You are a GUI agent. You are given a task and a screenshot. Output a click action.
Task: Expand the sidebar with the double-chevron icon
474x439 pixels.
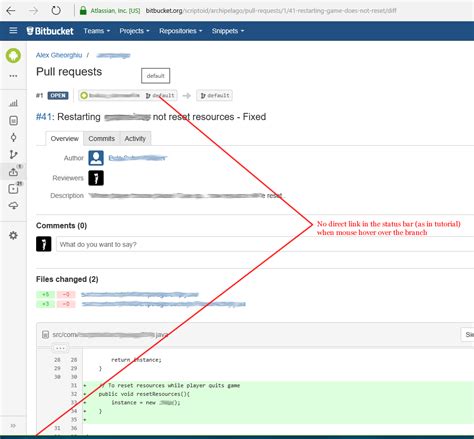(x=13, y=426)
